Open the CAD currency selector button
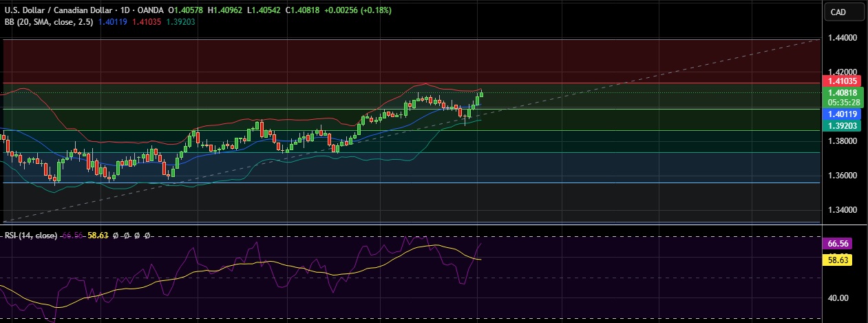The image size is (868, 323). 845,12
